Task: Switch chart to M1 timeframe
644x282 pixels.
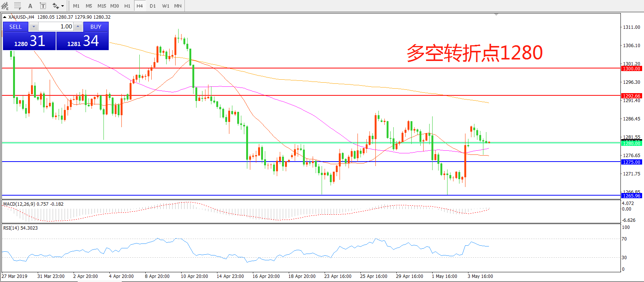Action: (76, 6)
